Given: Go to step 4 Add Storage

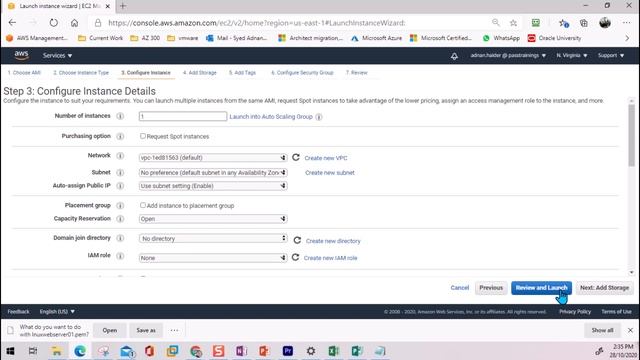Looking at the screenshot, I should pyautogui.click(x=200, y=73).
